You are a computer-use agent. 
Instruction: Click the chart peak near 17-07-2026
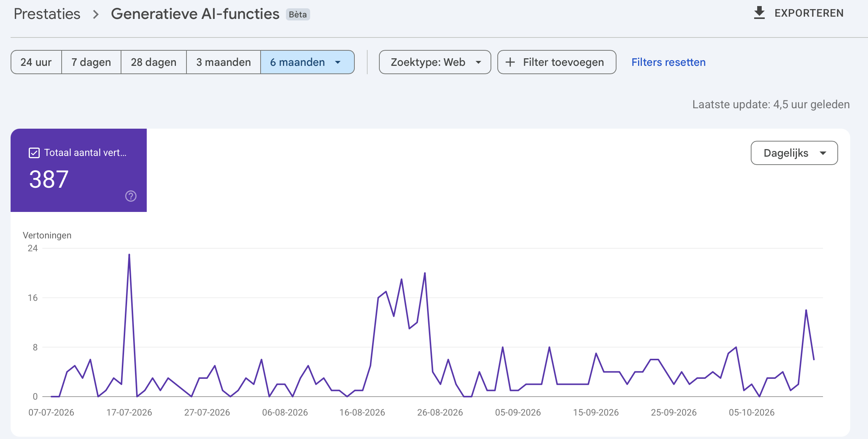[129, 255]
